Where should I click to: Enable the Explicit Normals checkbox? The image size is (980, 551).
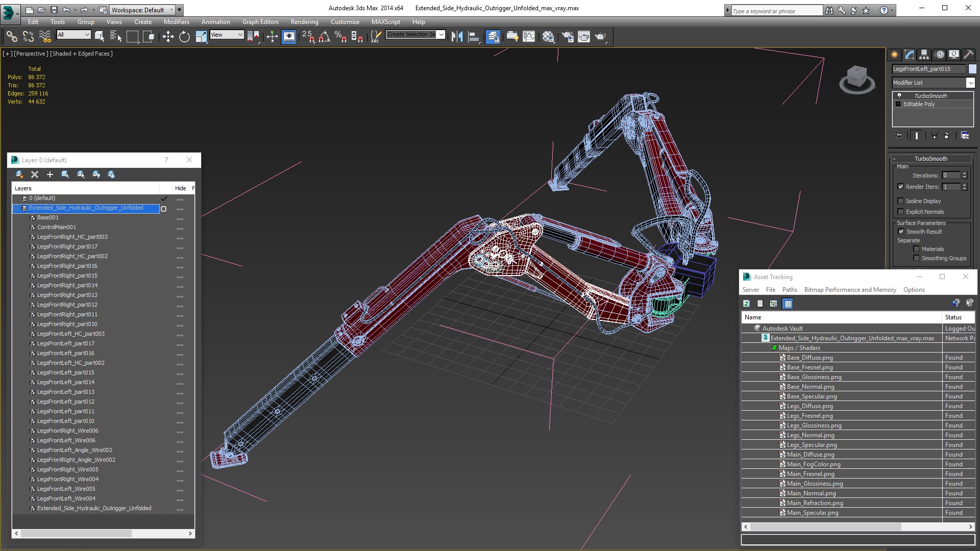coord(901,212)
